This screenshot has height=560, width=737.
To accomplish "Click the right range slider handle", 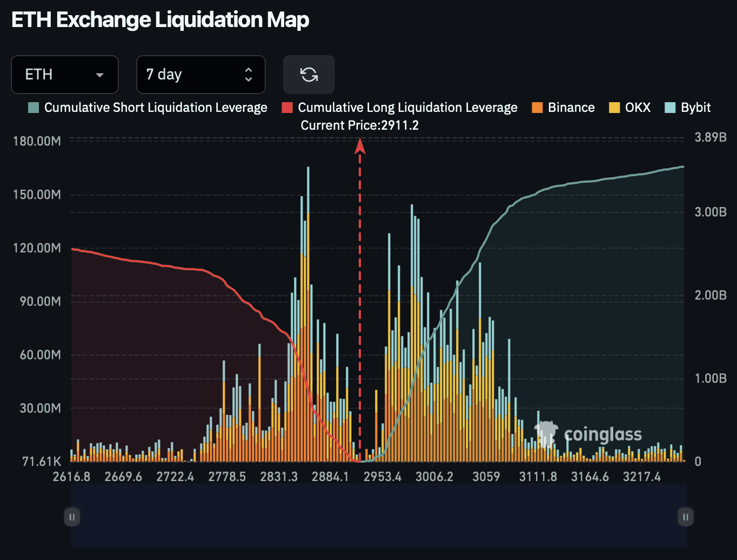I will 685,517.
